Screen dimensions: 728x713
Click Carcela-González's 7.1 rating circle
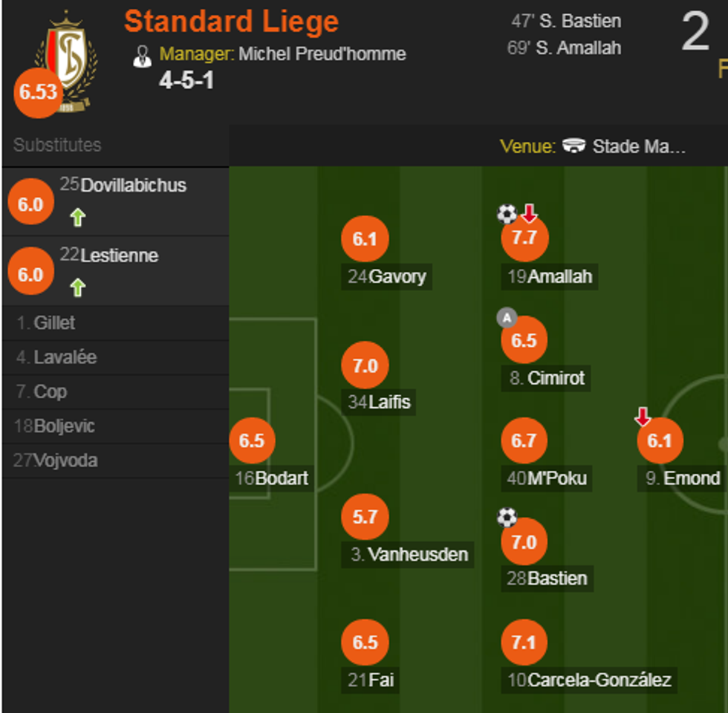click(524, 642)
